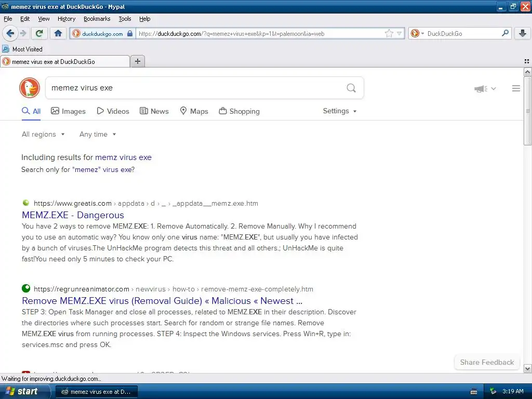The image size is (532, 399).
Task: Open the Any time filter dropdown
Action: point(98,135)
